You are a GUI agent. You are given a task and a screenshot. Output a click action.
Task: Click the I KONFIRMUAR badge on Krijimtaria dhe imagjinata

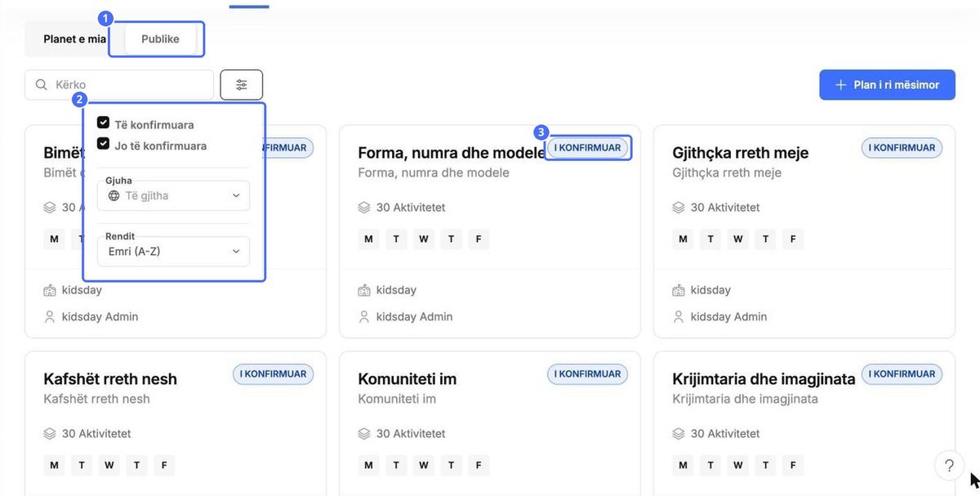pyautogui.click(x=902, y=374)
